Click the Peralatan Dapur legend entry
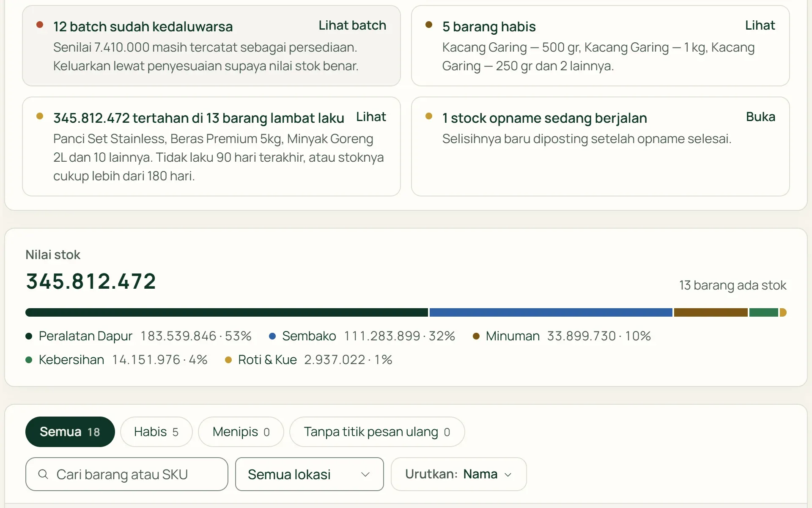This screenshot has width=812, height=508. coord(139,336)
